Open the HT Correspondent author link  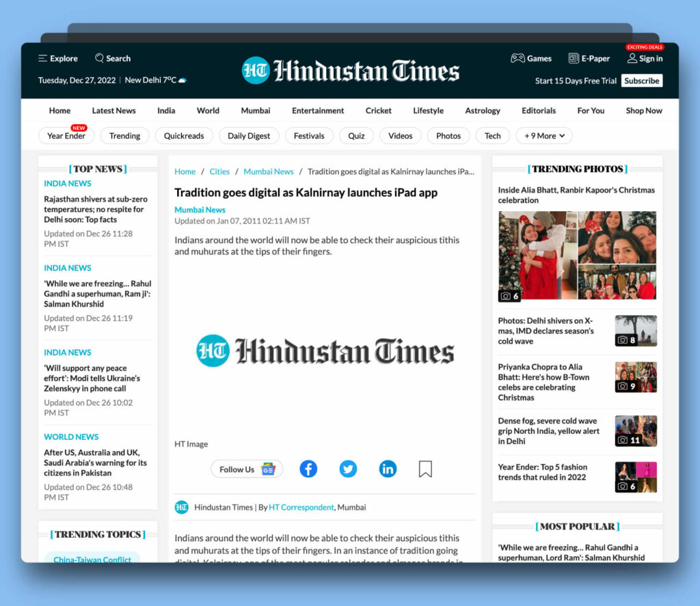click(301, 507)
